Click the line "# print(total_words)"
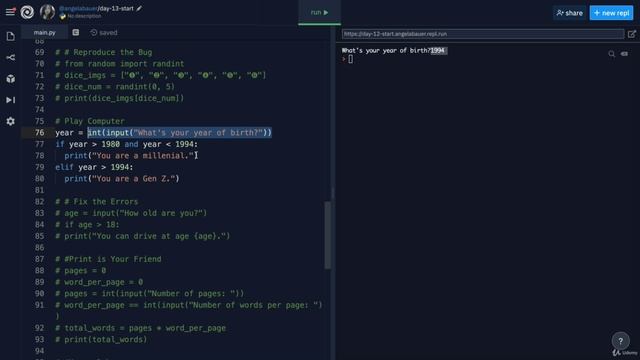 coord(101,340)
